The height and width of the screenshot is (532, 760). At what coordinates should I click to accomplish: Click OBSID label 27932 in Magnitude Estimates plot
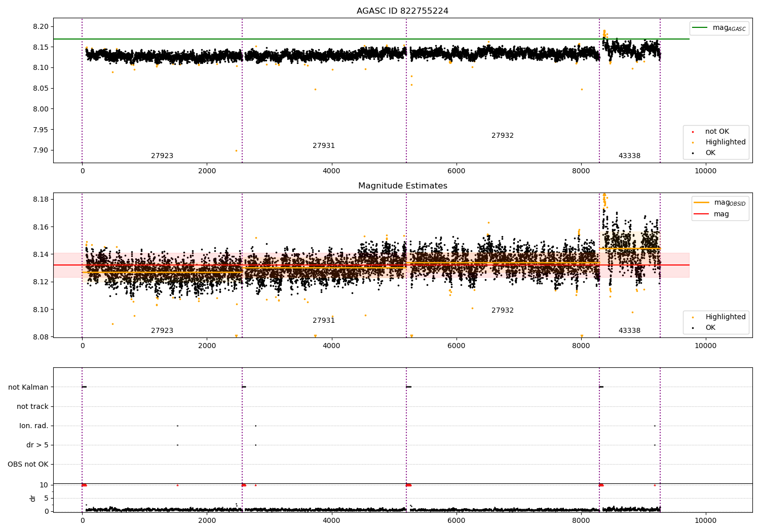[x=503, y=311]
